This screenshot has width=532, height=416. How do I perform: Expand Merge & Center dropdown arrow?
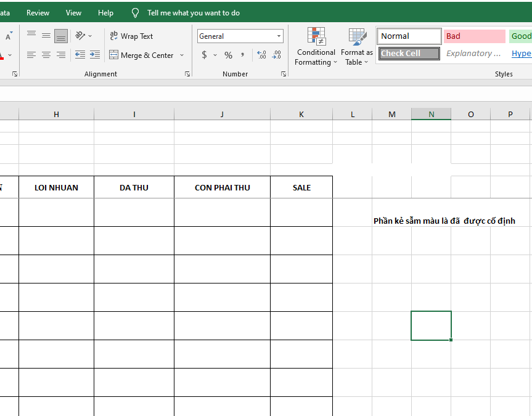(x=182, y=55)
